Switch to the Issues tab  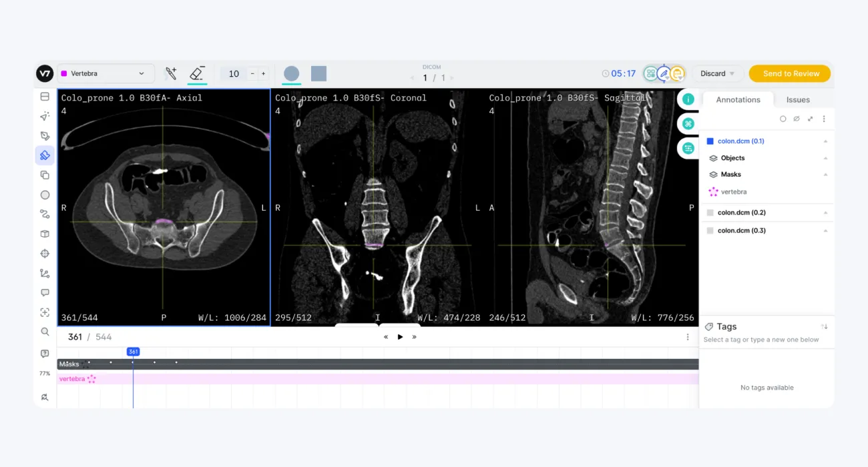click(x=798, y=99)
